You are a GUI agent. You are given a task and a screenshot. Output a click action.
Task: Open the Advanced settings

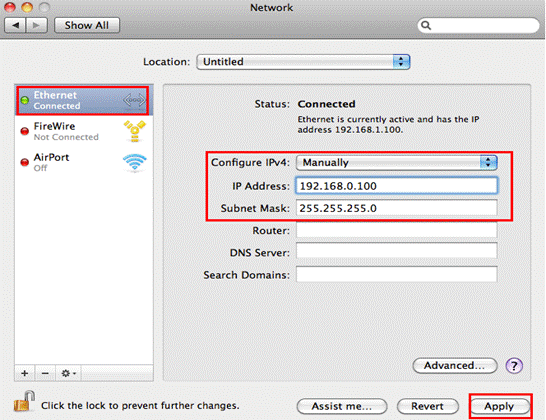point(455,366)
